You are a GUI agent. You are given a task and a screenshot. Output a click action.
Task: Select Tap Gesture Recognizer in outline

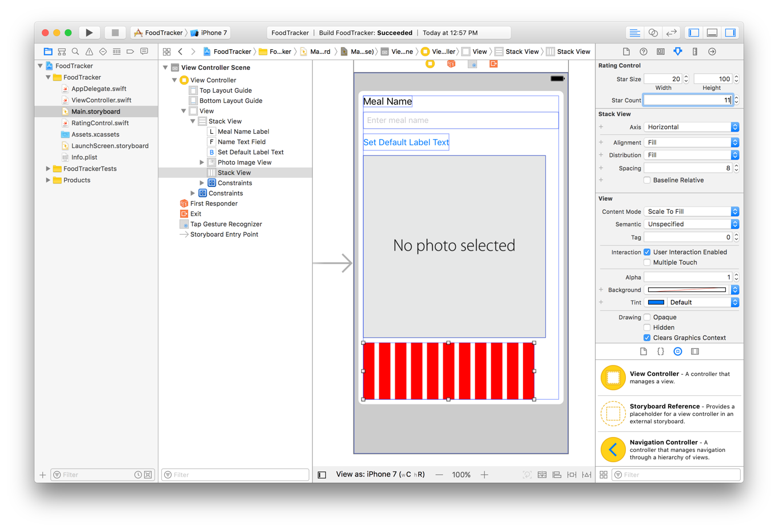click(226, 224)
